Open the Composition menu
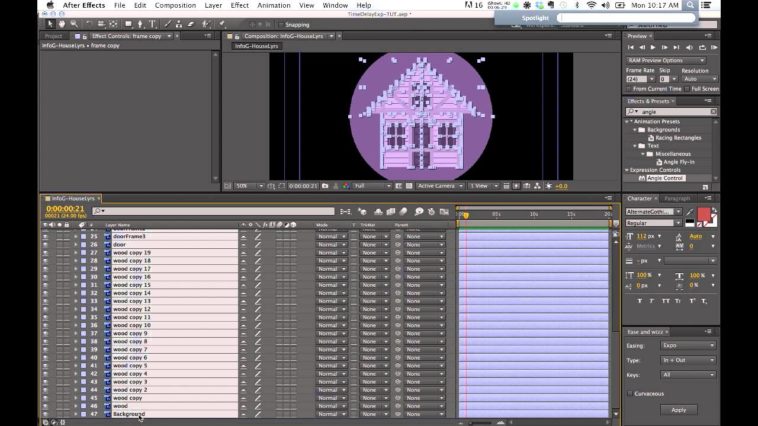This screenshot has width=758, height=426. [x=175, y=5]
